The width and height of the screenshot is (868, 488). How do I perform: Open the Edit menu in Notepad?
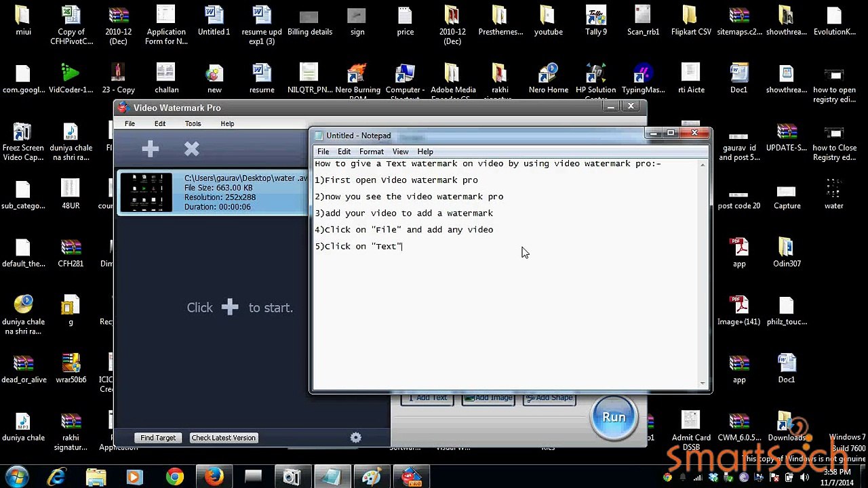click(344, 152)
